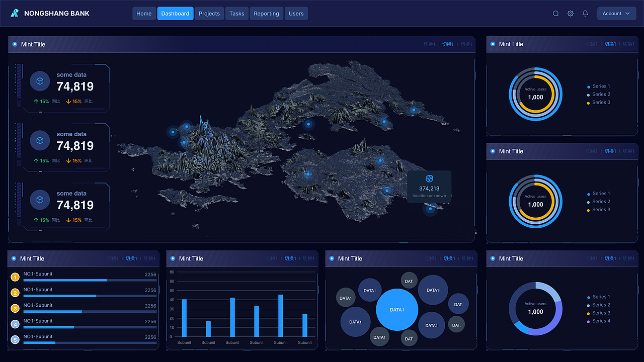
Task: Click the cube icon in the middle stat card
Action: pos(40,140)
